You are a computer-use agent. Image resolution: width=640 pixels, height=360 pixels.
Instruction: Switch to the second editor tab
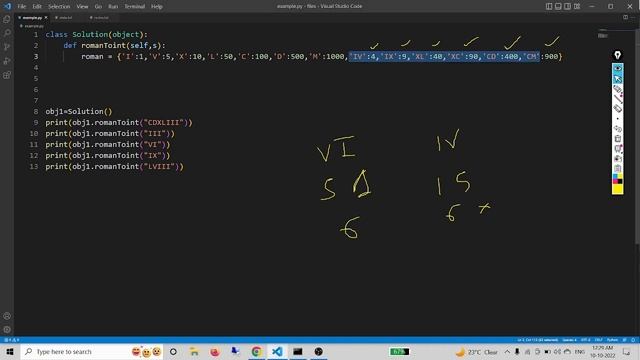(66, 18)
